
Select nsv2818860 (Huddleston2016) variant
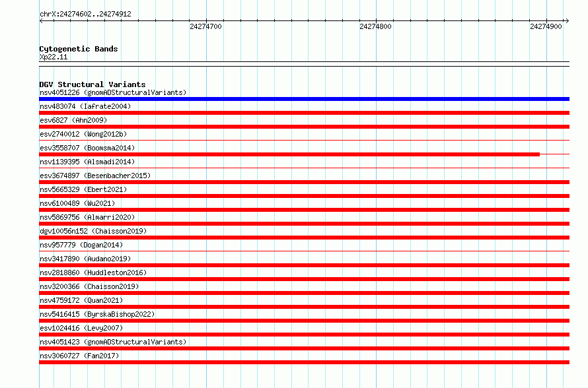coord(93,273)
